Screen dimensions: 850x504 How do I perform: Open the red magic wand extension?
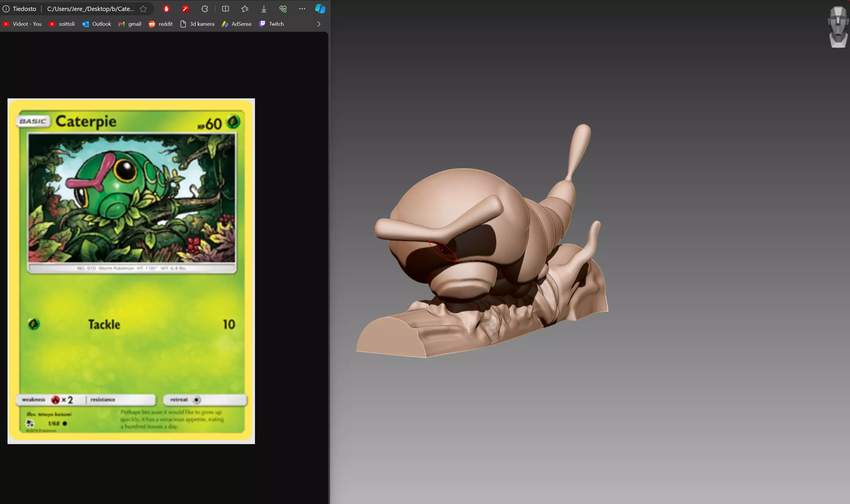[x=186, y=9]
